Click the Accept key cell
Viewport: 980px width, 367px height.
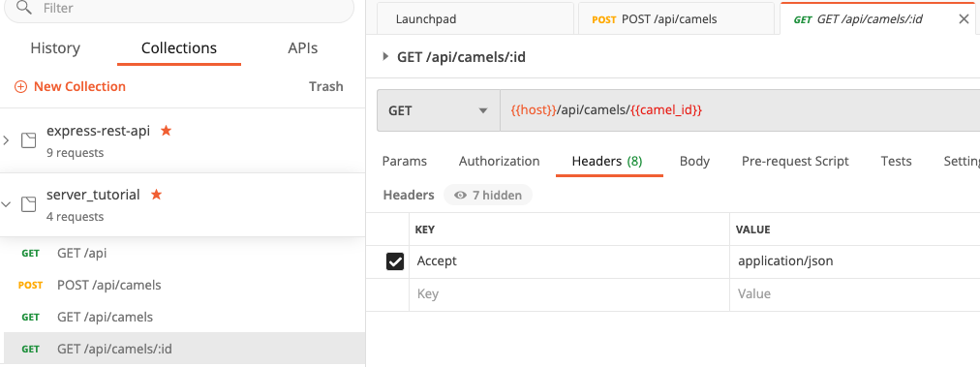click(568, 261)
